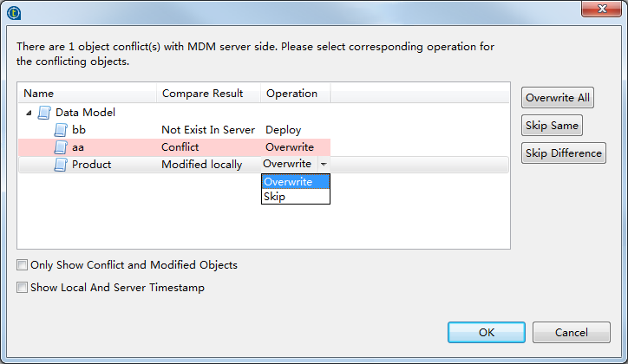Confirm with the OK button
This screenshot has width=628, height=364.
click(486, 332)
